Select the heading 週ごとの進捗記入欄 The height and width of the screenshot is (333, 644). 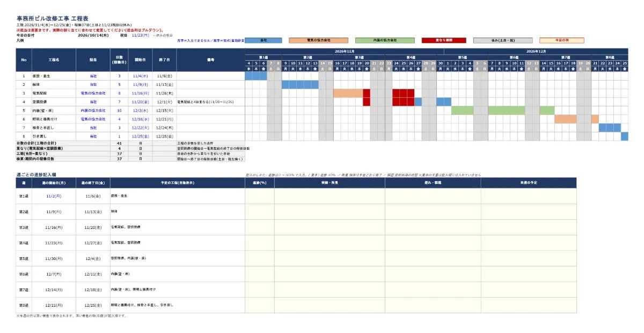tap(36, 175)
